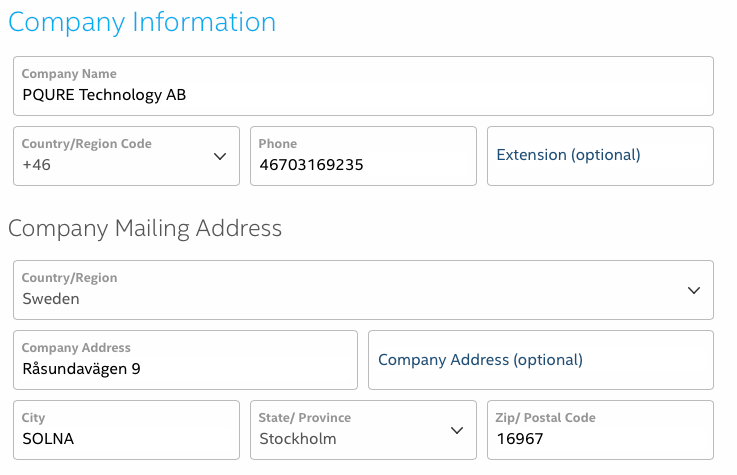Click the chevron icon beside Stockholm
The height and width of the screenshot is (475, 737).
457,430
